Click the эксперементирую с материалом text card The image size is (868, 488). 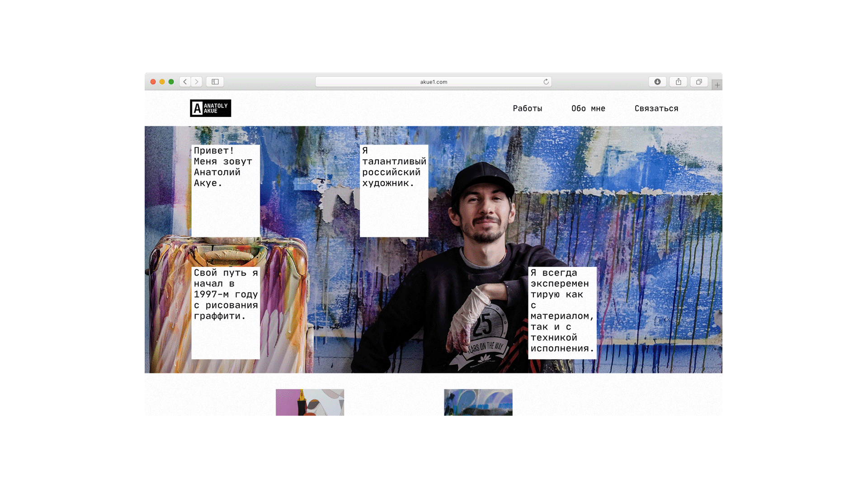coord(562,313)
